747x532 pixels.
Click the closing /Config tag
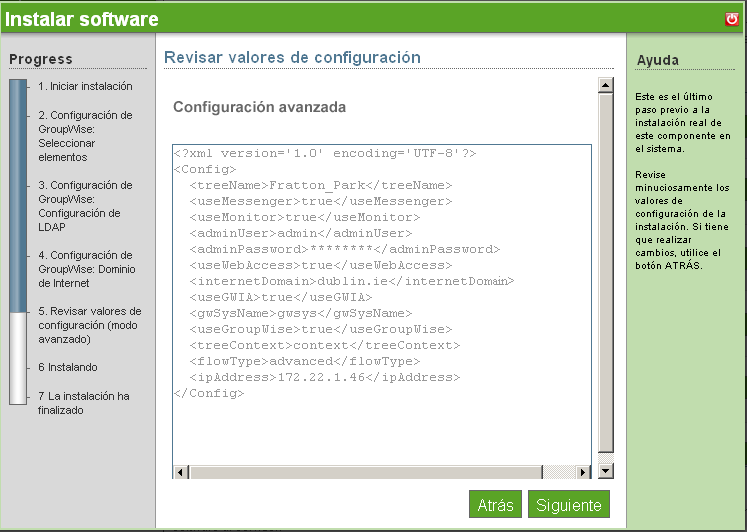click(x=209, y=393)
